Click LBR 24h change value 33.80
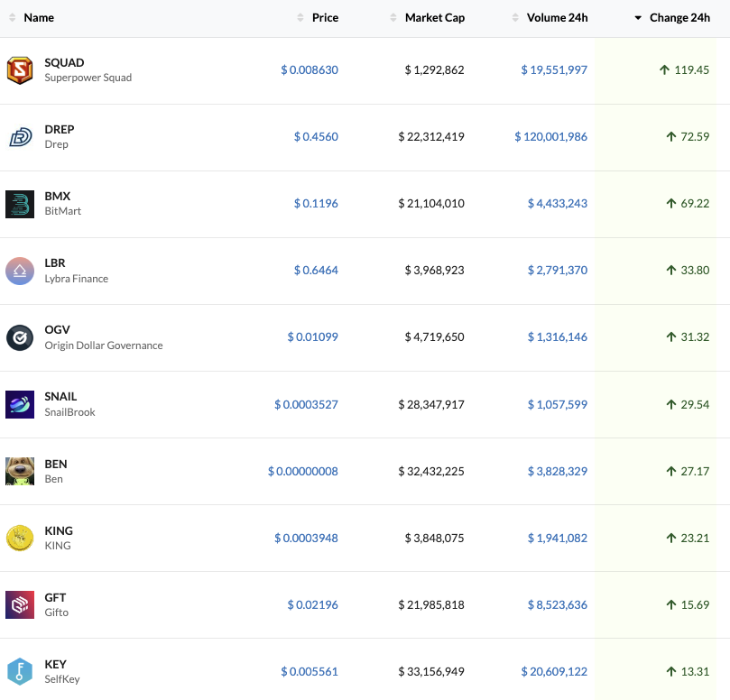This screenshot has width=730, height=700. coord(695,271)
